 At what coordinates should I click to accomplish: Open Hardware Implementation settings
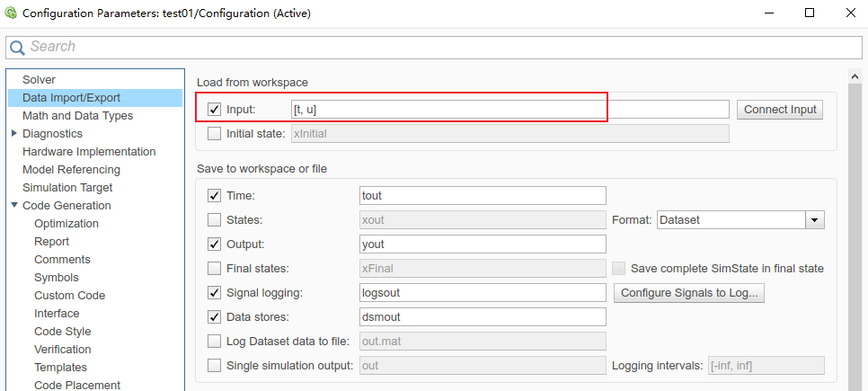point(89,152)
